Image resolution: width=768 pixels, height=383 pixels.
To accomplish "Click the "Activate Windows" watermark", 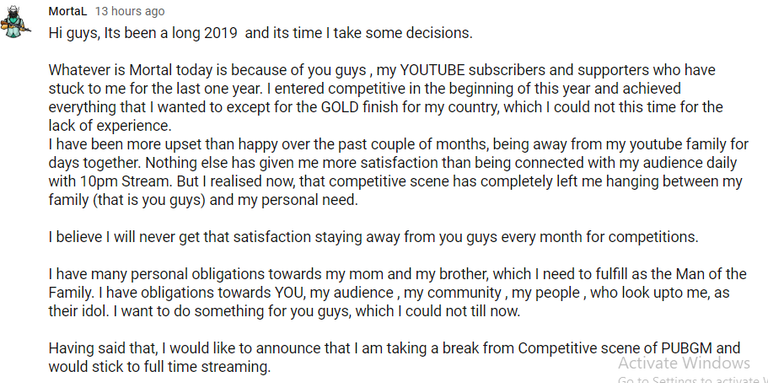I will (684, 363).
